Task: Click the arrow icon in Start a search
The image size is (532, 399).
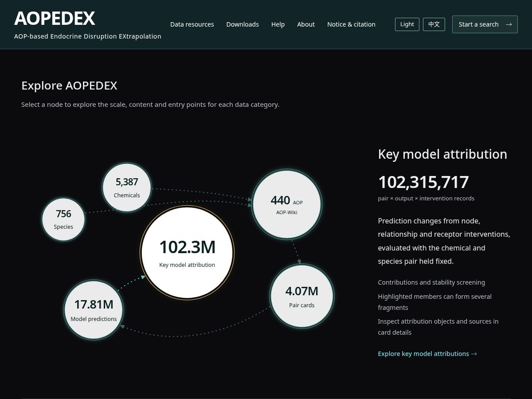Action: point(509,24)
